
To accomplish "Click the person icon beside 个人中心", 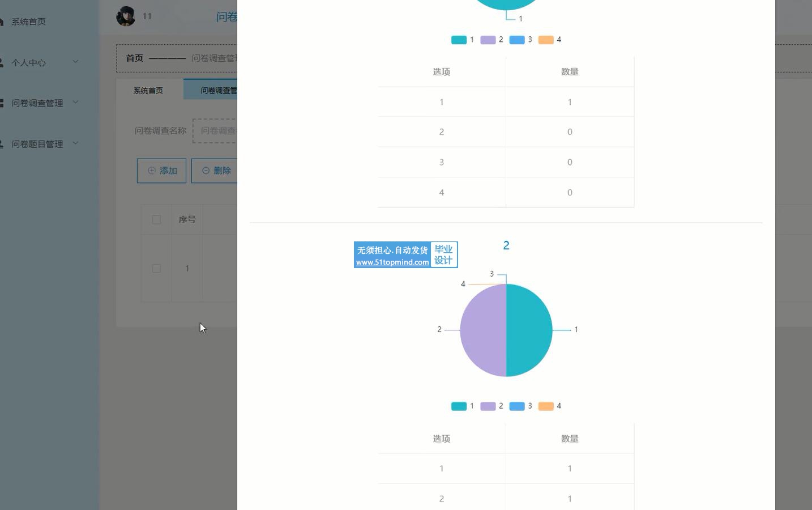I will pos(2,62).
